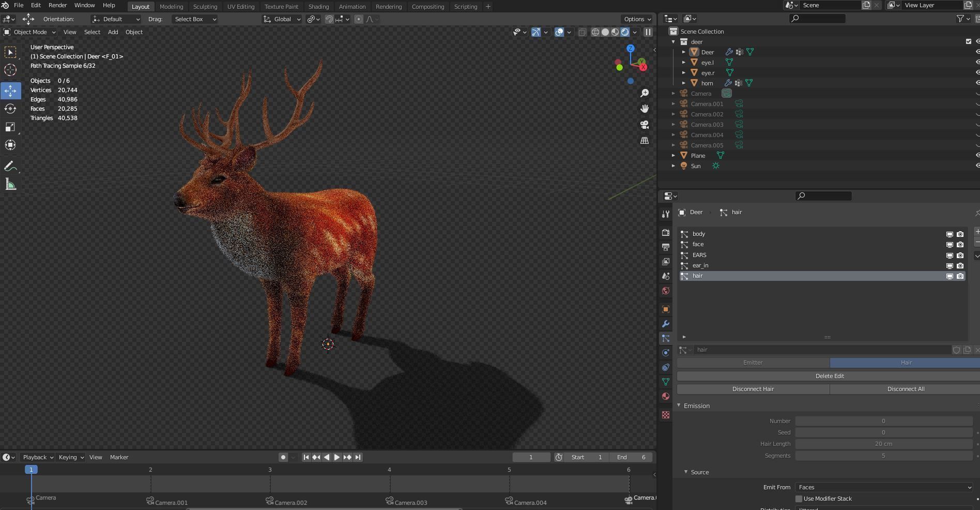980x510 pixels.
Task: Adjust the Hair Length 20 cm field
Action: [x=884, y=444]
